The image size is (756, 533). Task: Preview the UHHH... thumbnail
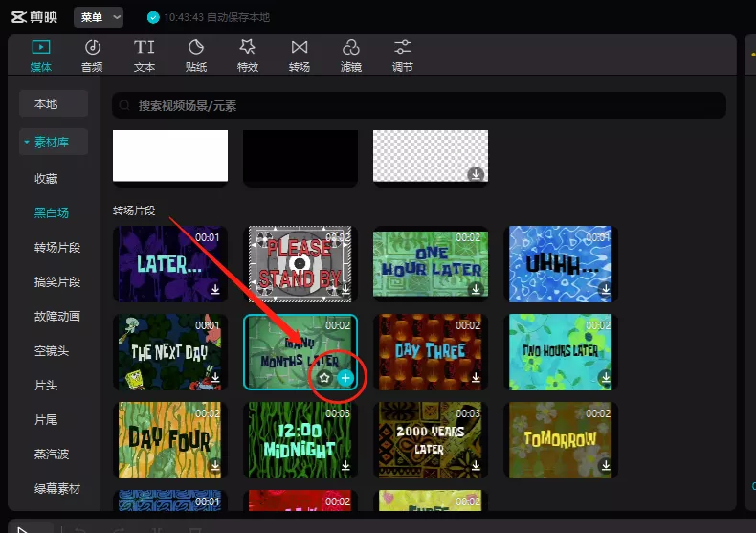(x=561, y=264)
